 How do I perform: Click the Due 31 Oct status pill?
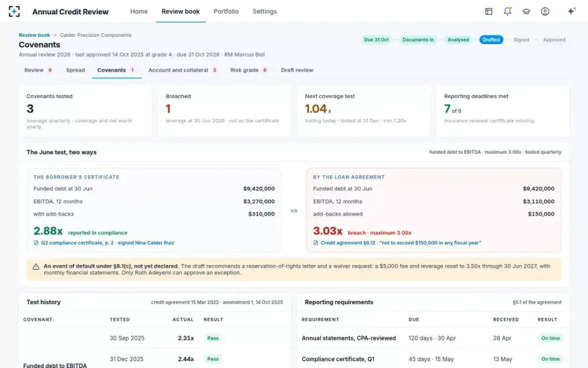376,40
